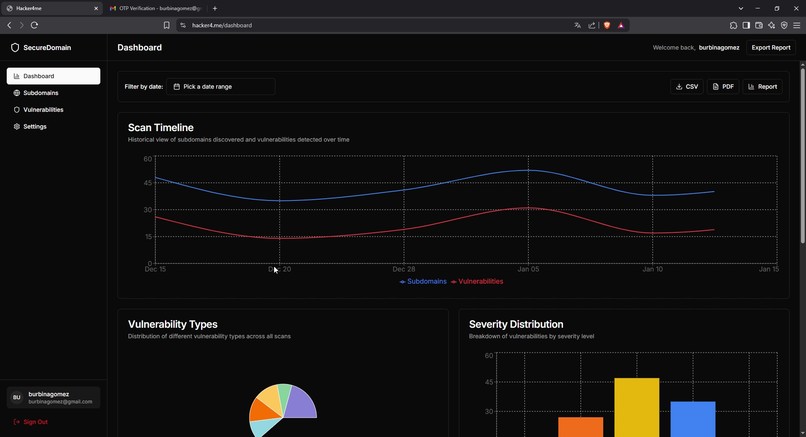Reload the page with the refresh icon
This screenshot has height=437, width=806.
[34, 25]
